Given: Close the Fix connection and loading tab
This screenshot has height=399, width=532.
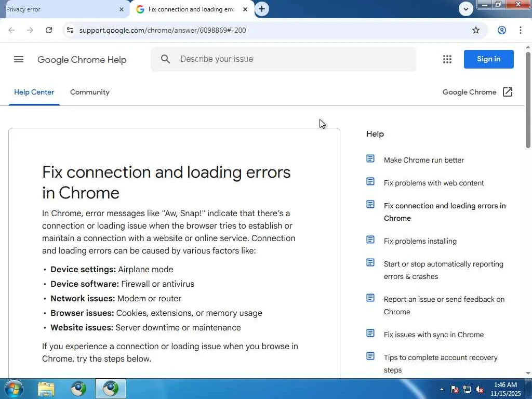Looking at the screenshot, I should coord(245,9).
